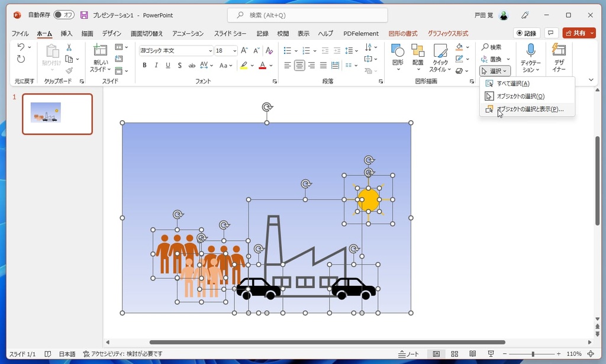This screenshot has height=364, width=606.
Task: Click Replace (置換) button
Action: pyautogui.click(x=491, y=59)
